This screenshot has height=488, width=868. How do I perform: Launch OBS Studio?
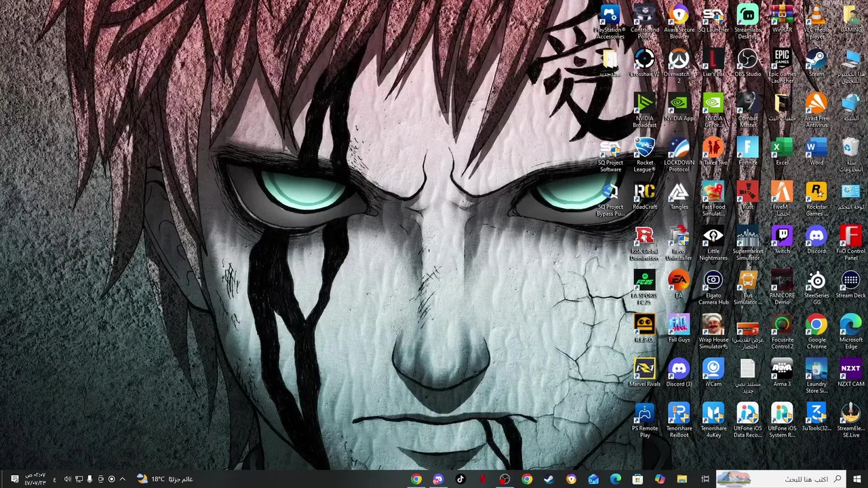point(748,63)
